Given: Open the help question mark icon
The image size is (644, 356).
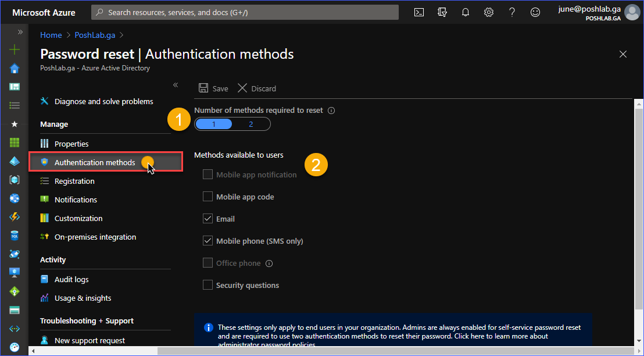Looking at the screenshot, I should coord(511,12).
